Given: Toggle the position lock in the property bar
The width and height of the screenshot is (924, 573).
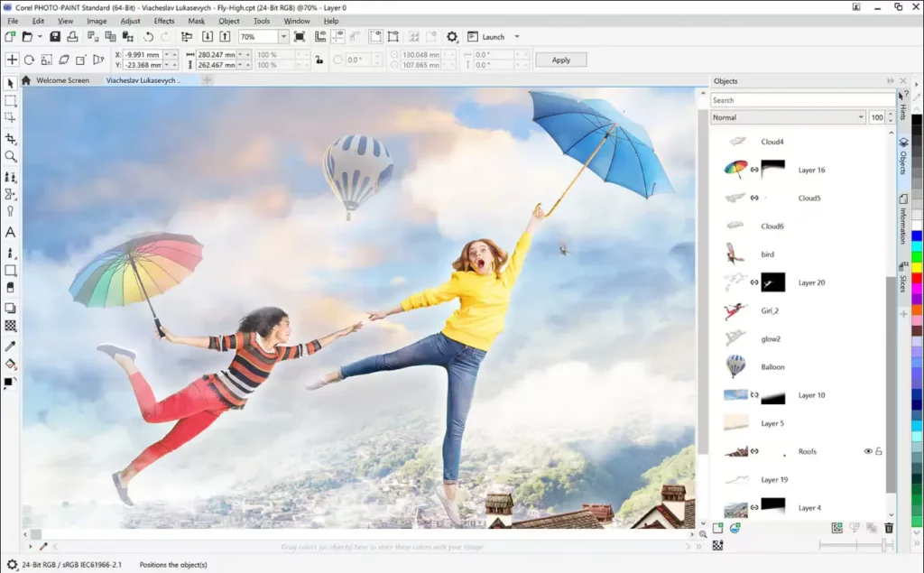Looking at the screenshot, I should coord(319,60).
